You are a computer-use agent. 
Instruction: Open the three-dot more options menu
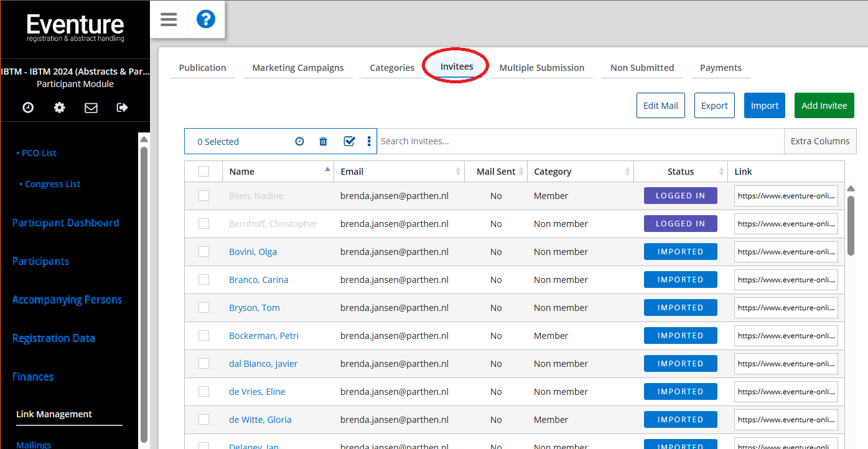pyautogui.click(x=369, y=142)
